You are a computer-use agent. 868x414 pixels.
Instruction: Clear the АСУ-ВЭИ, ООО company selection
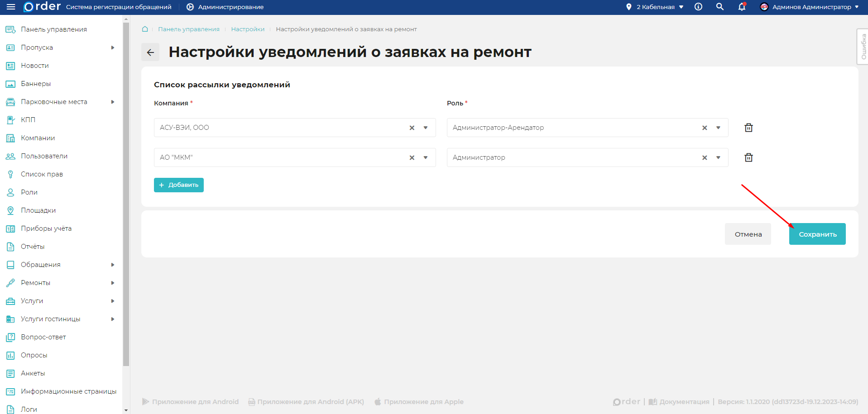(412, 127)
